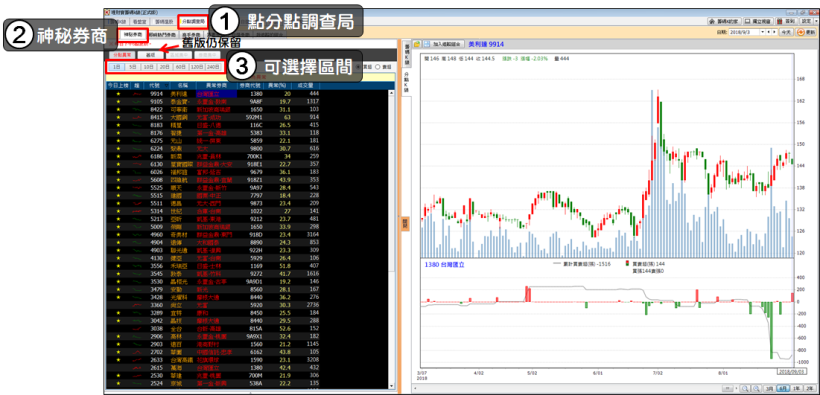Select the 6月 chart range button
820x395 pixels.
click(783, 389)
